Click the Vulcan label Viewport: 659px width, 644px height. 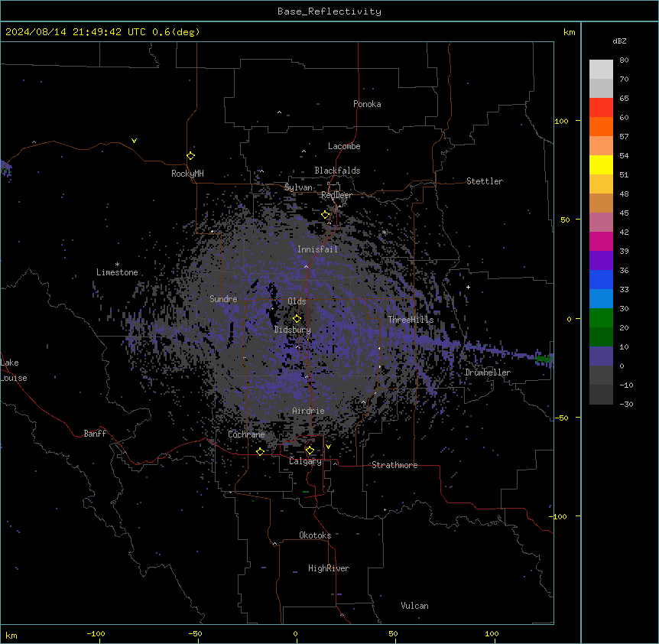[x=415, y=606]
